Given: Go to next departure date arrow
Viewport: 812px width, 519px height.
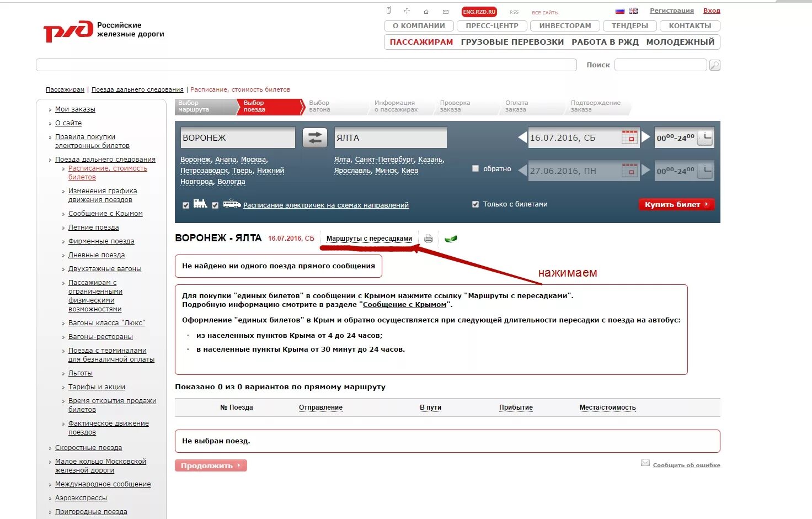Looking at the screenshot, I should point(646,137).
